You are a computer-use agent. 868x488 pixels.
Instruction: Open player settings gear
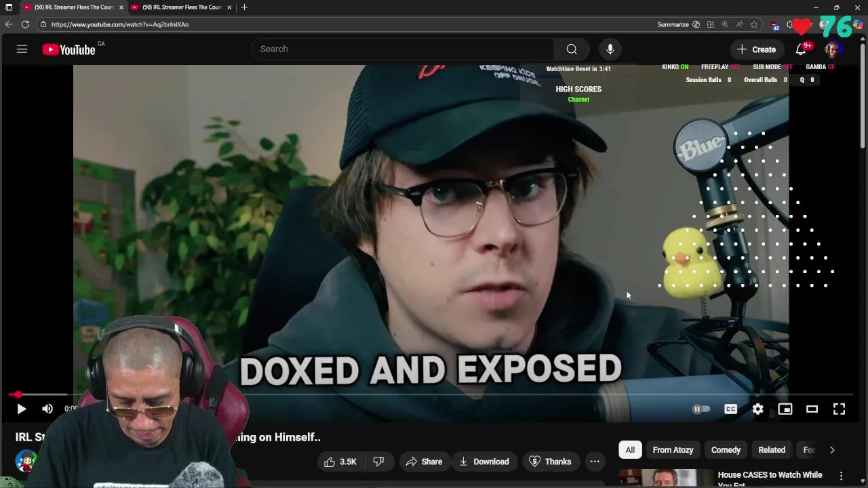coord(757,409)
